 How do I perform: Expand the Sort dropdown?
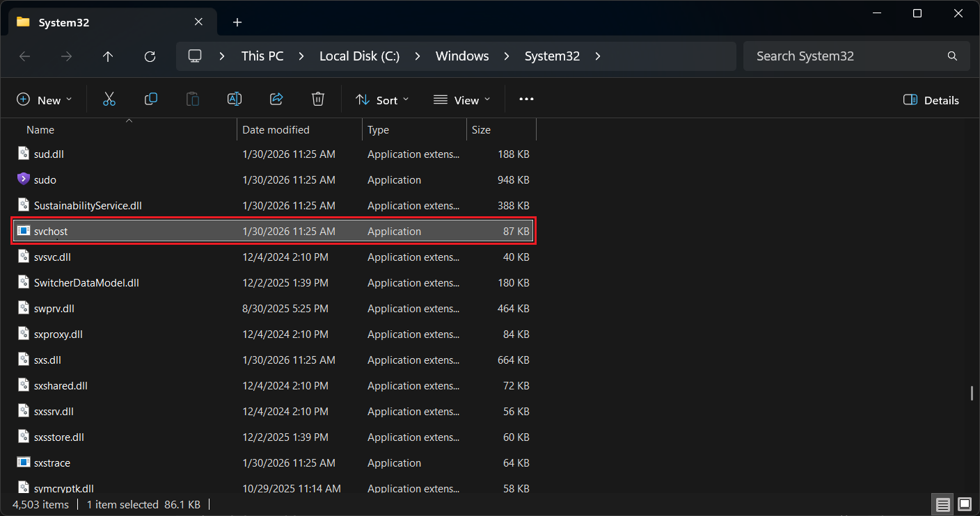point(382,100)
